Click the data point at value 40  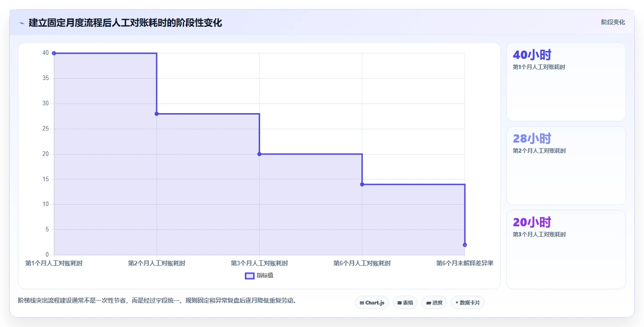(54, 53)
